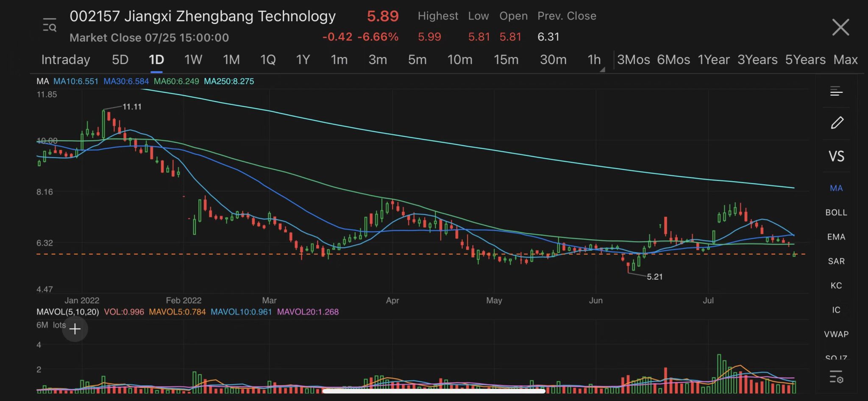Toggle the KC indicator
The height and width of the screenshot is (401, 868).
click(x=836, y=286)
